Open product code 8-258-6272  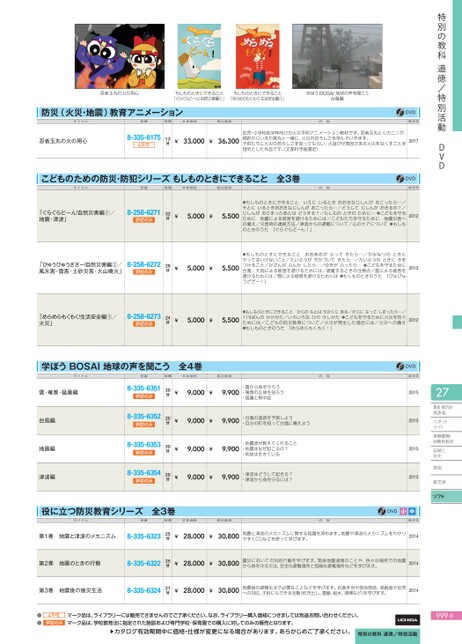click(x=143, y=264)
